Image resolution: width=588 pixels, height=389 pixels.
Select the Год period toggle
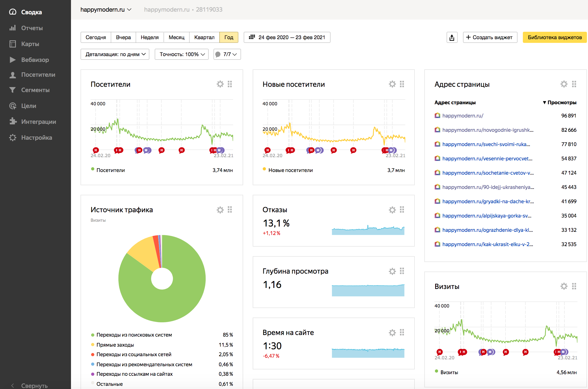pyautogui.click(x=229, y=37)
